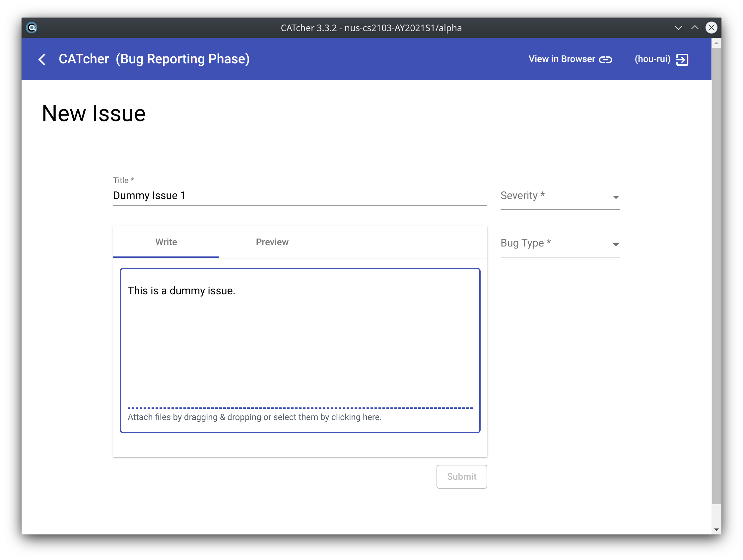Click the hou-rui username label

652,59
